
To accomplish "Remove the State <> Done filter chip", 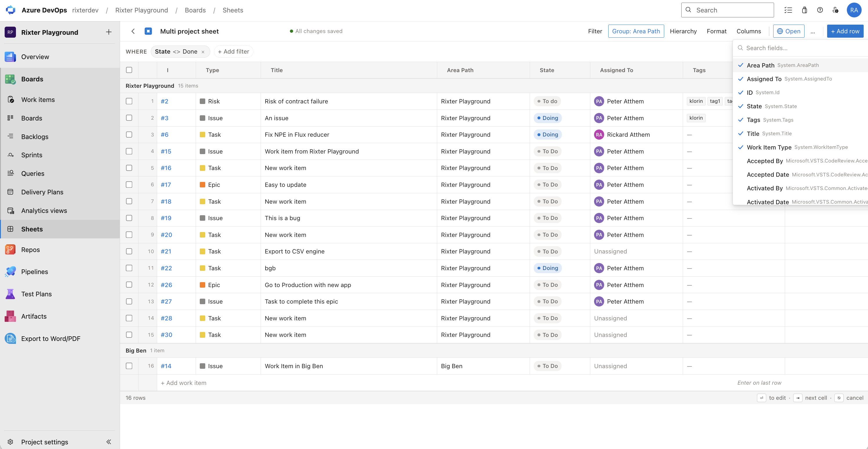I will [203, 52].
